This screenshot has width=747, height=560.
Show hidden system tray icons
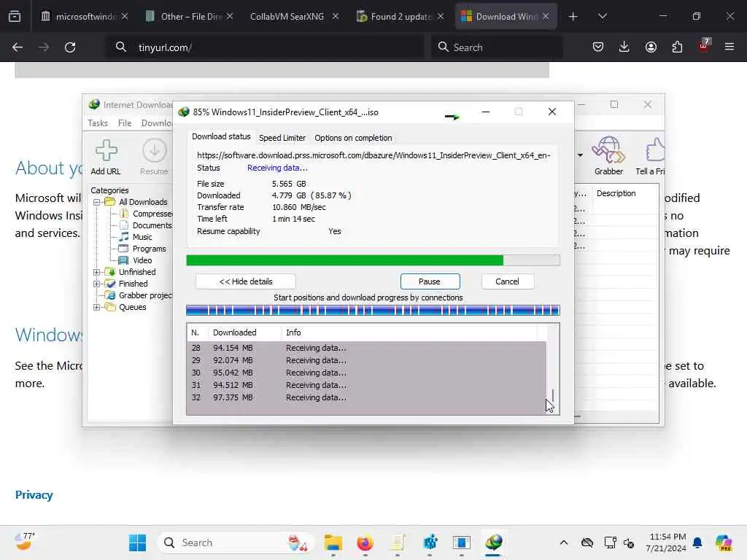click(564, 542)
